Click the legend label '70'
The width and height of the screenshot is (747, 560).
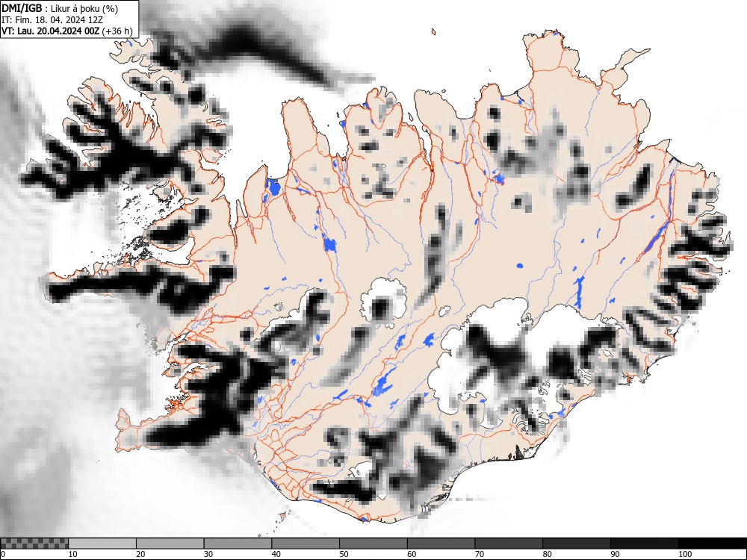pos(478,554)
